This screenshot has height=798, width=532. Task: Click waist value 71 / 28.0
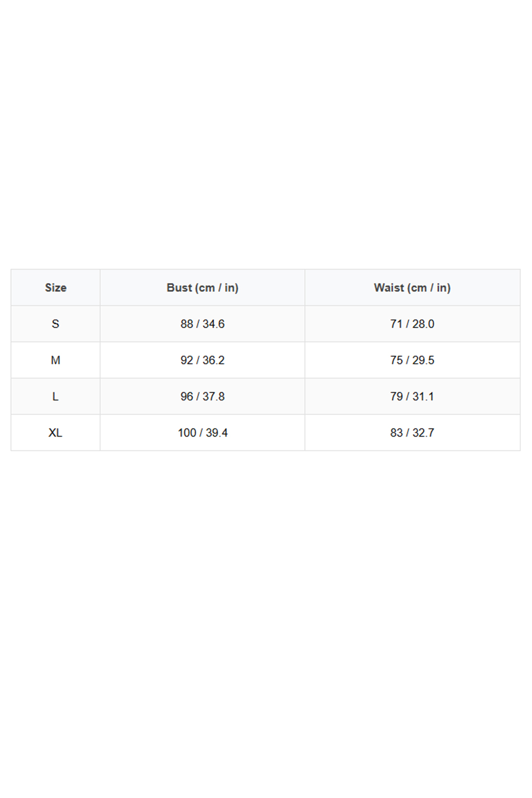click(x=412, y=324)
